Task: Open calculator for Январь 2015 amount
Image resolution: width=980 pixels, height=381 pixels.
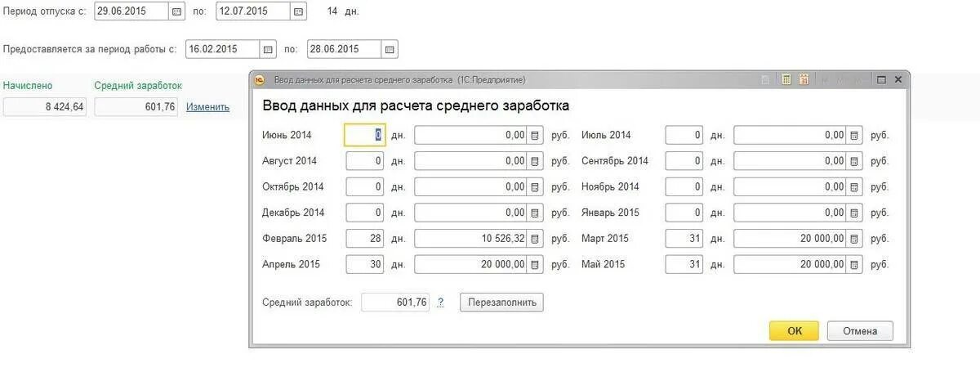Action: [854, 213]
